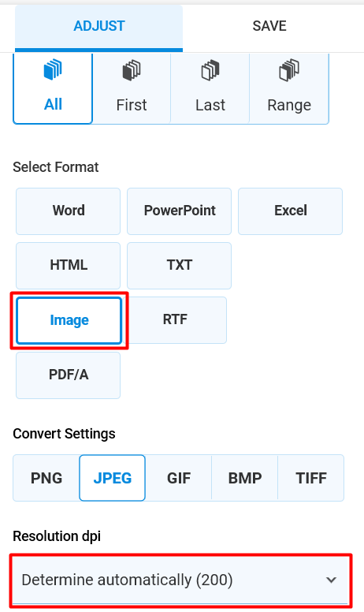Viewport: 364px width, 612px height.
Task: Set image type to JPEG
Action: coord(112,478)
